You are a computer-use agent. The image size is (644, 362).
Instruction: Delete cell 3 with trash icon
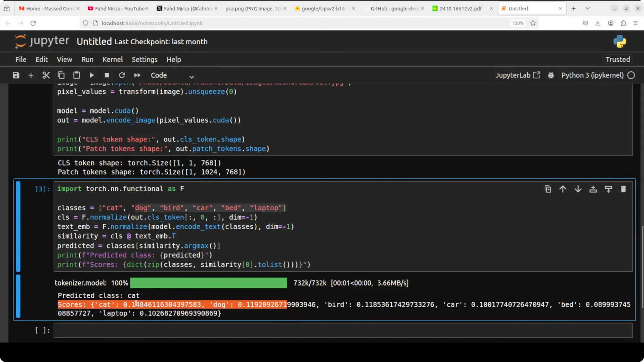[x=623, y=189]
